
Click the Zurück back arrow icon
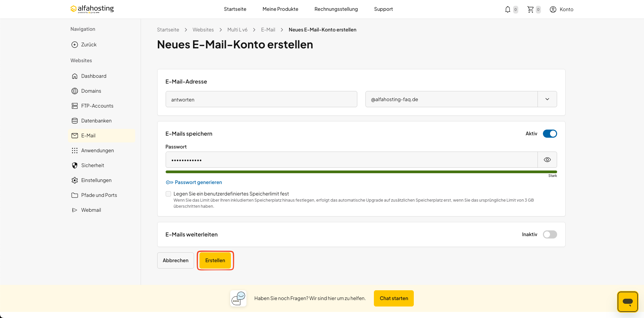point(75,45)
